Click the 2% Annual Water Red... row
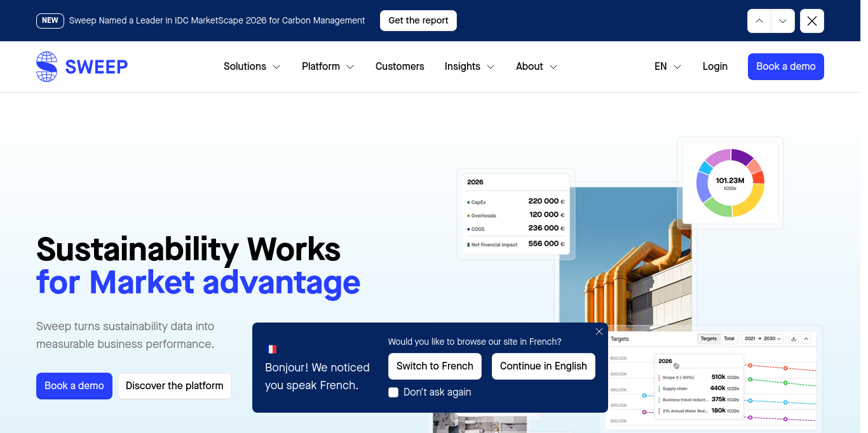The width and height of the screenshot is (868, 433). point(699,411)
